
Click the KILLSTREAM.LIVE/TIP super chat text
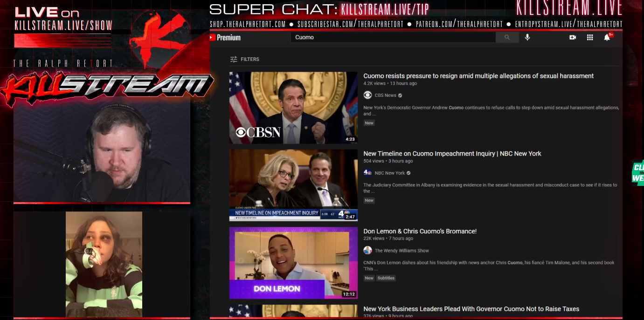coord(385,9)
